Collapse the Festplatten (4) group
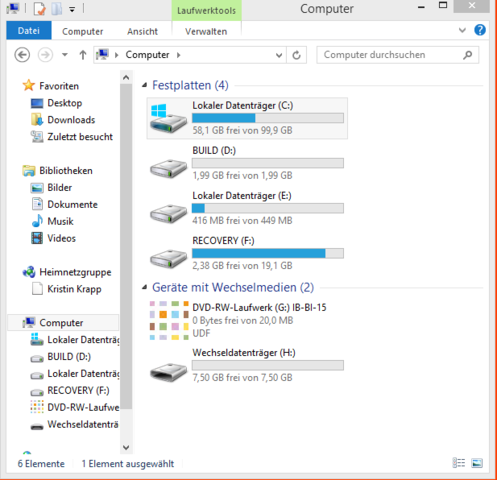This screenshot has width=497, height=480. [144, 85]
